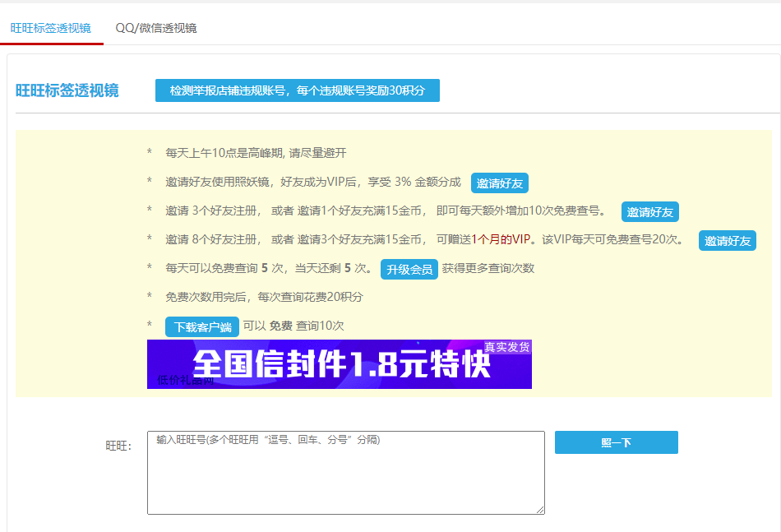Image resolution: width=781 pixels, height=532 pixels.
Task: Select the 旺旺标签透视镜 tab
Action: pyautogui.click(x=52, y=26)
